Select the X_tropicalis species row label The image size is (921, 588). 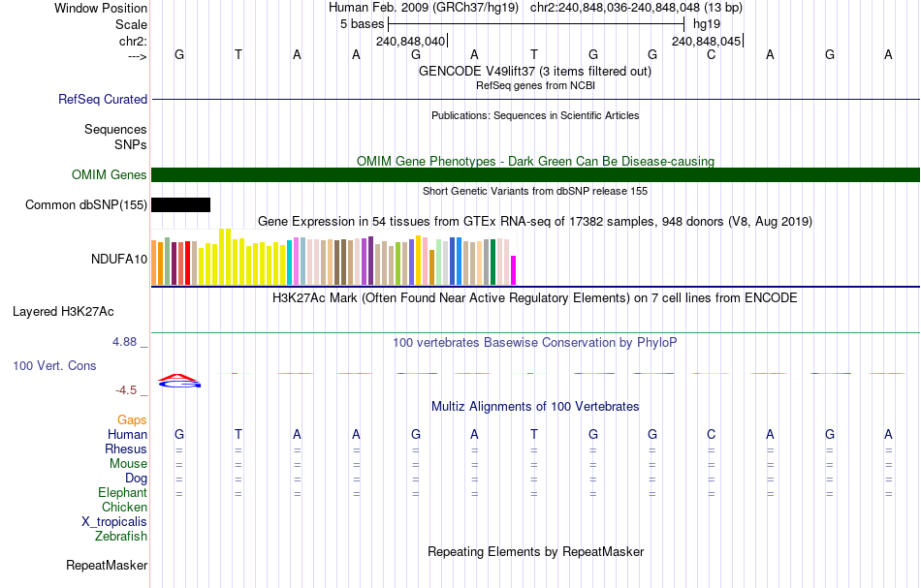coord(114,522)
